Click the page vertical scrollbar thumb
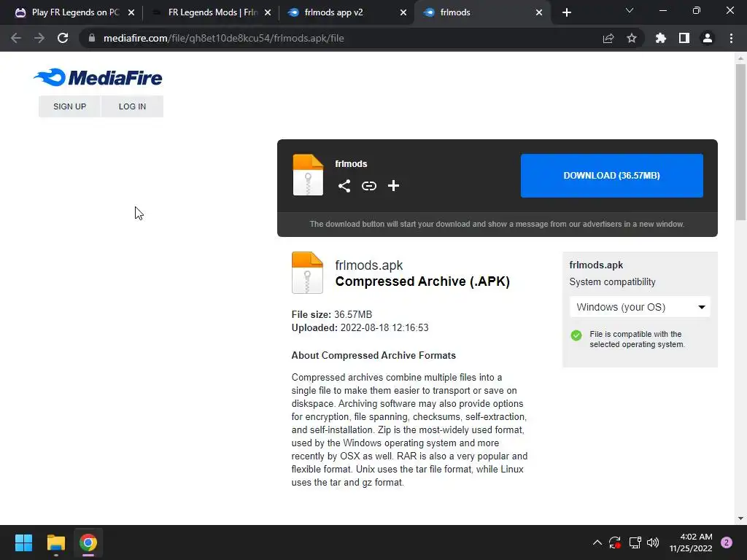This screenshot has width=747, height=560. click(x=740, y=141)
